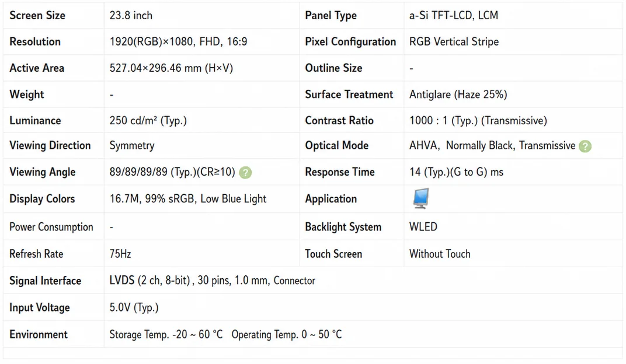Image resolution: width=626 pixels, height=364 pixels.
Task: Click the "a-Si TFT-LCD, LCM" panel type value
Action: click(454, 16)
